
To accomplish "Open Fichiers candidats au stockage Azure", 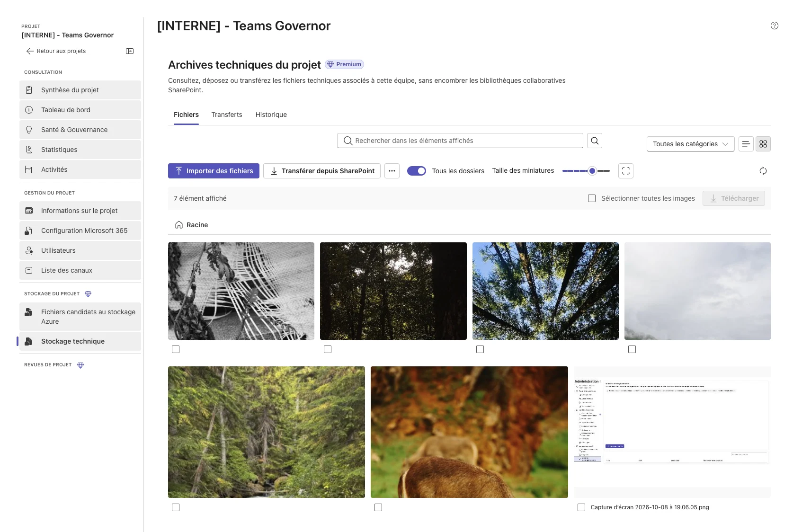I will [x=80, y=317].
